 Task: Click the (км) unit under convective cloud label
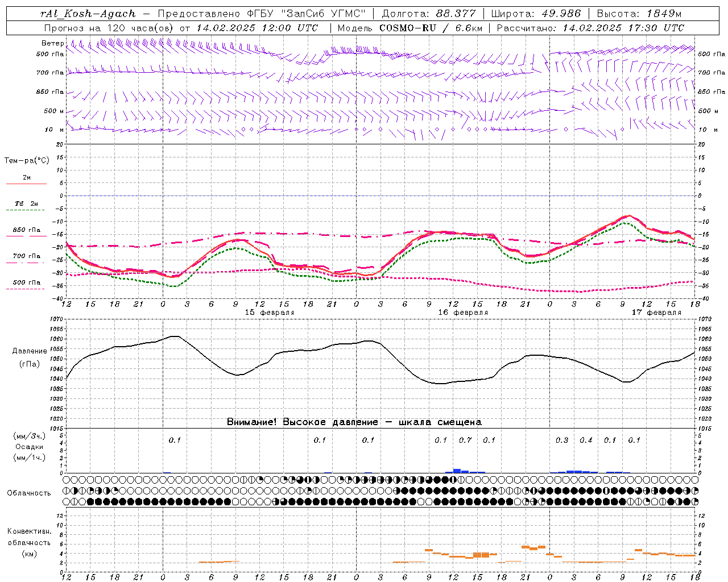pos(30,554)
